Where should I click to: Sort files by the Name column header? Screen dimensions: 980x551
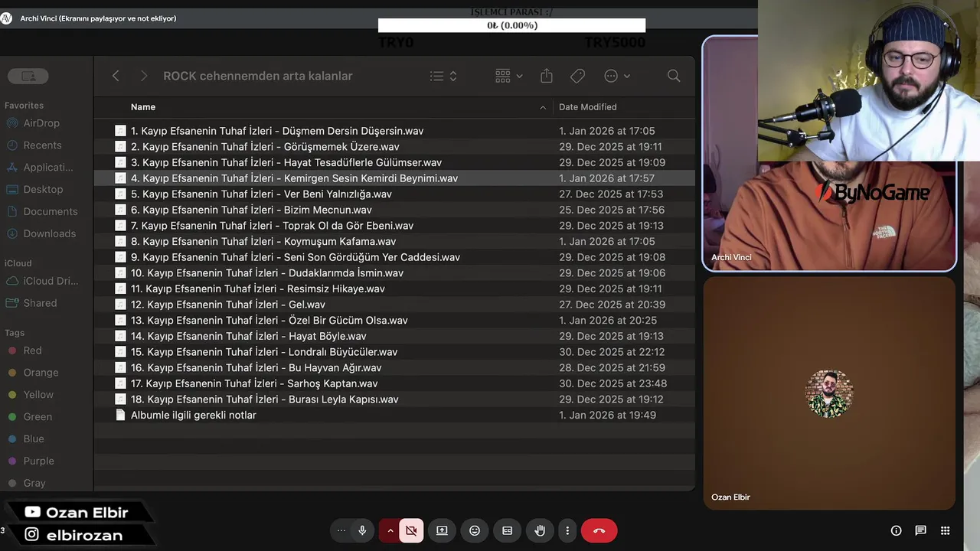click(x=143, y=107)
